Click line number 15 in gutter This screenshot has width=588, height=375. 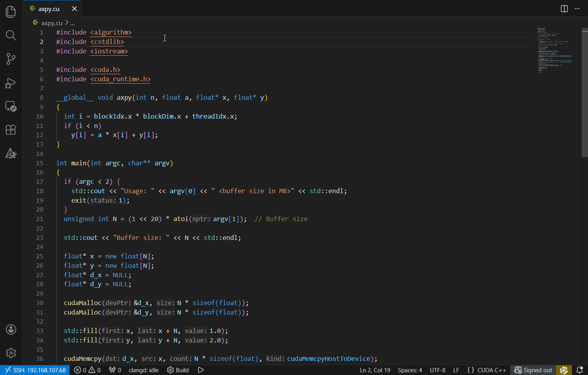pyautogui.click(x=40, y=163)
